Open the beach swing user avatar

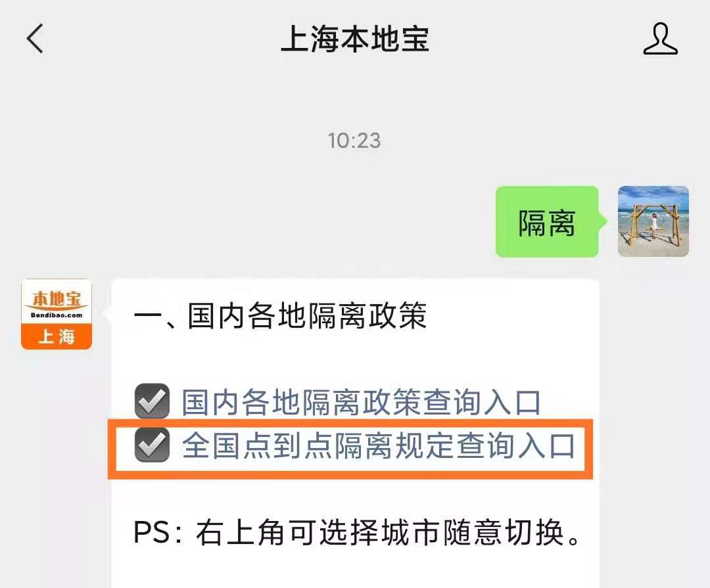click(x=653, y=221)
